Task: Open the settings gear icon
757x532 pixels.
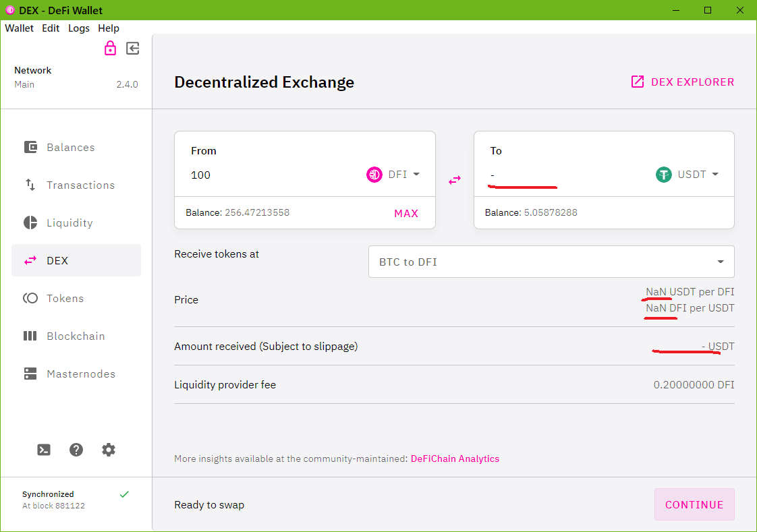Action: pyautogui.click(x=109, y=450)
